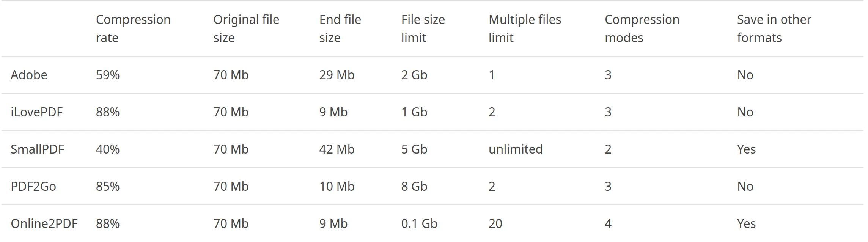The image size is (868, 242).
Task: Click Online2PDF's 20 files limit cell
Action: (495, 223)
